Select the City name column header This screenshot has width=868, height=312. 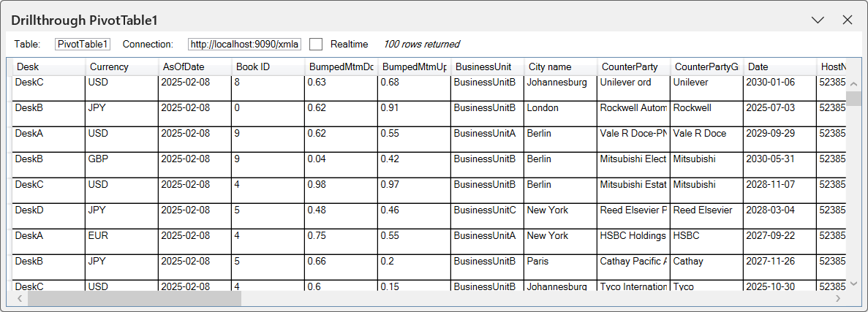[x=560, y=66]
